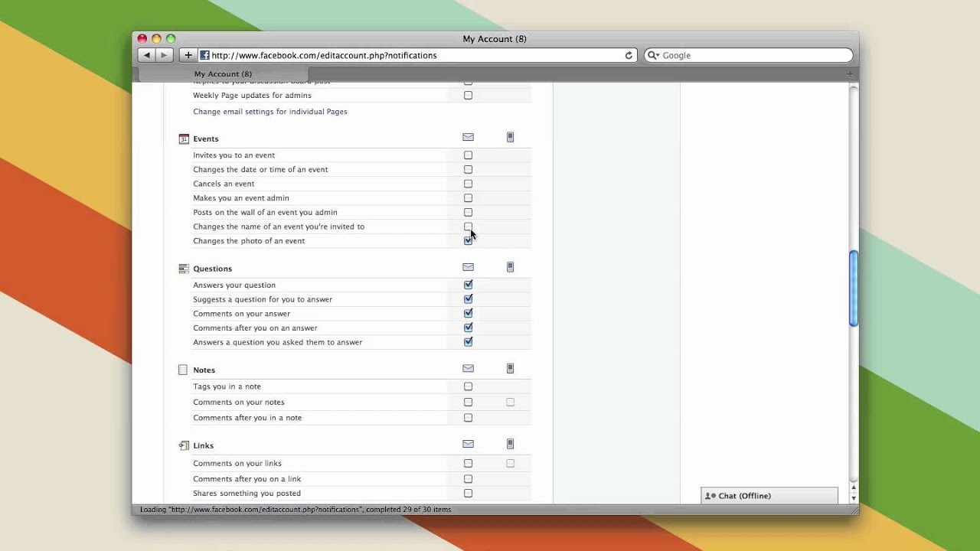The image size is (980, 551).
Task: Click the Events calendar icon
Action: (x=184, y=139)
